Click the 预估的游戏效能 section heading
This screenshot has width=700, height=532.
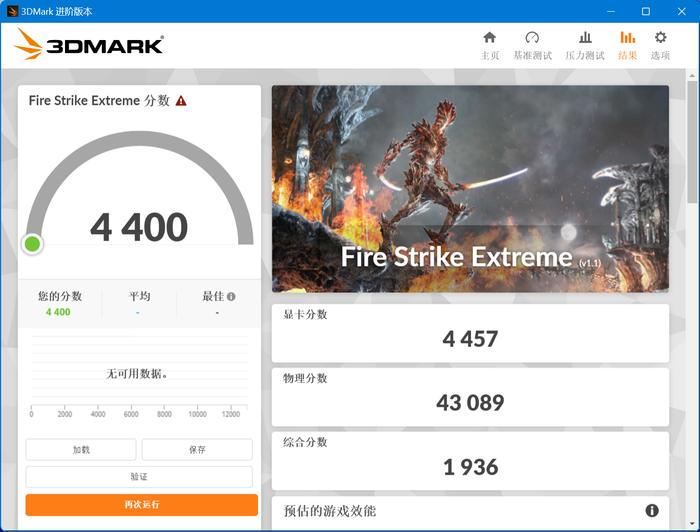point(329,511)
